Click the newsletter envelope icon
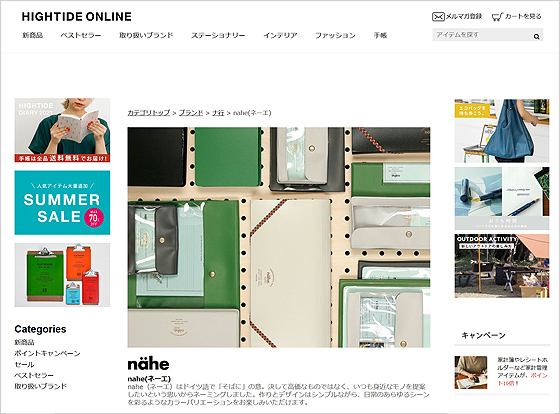560x414 pixels. [438, 17]
